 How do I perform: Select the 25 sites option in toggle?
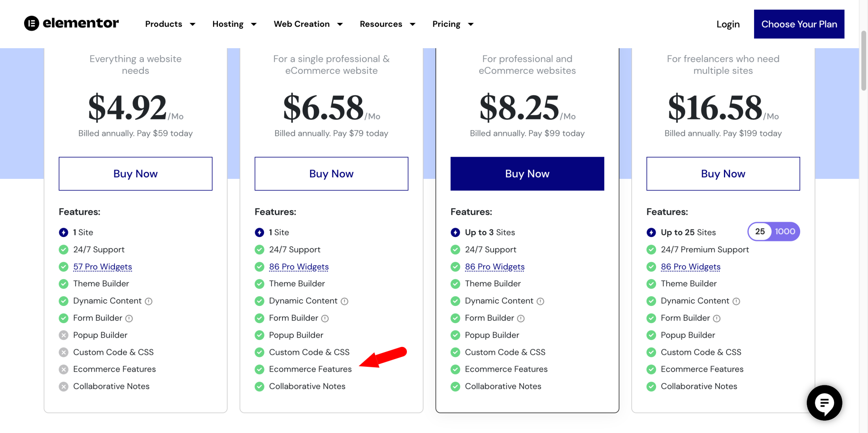pos(760,232)
